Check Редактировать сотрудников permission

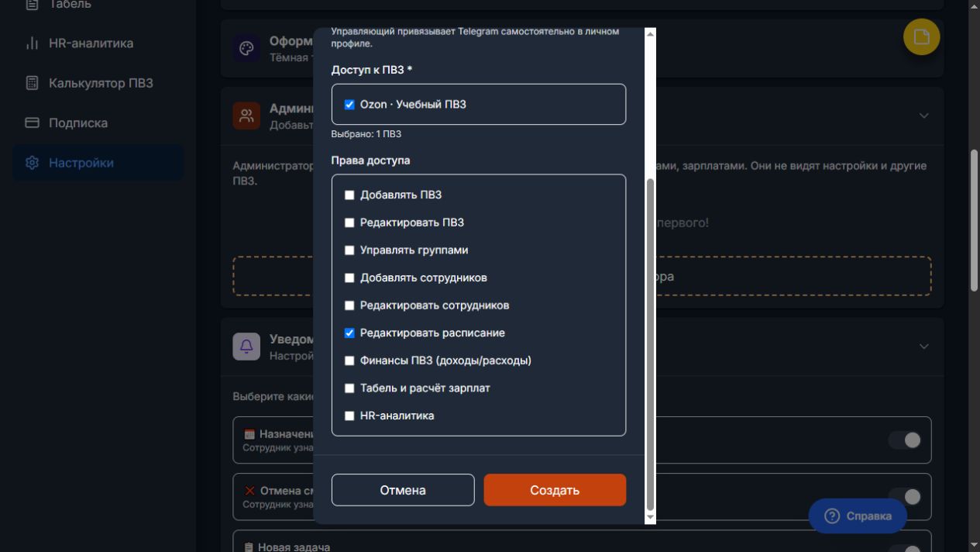point(349,305)
